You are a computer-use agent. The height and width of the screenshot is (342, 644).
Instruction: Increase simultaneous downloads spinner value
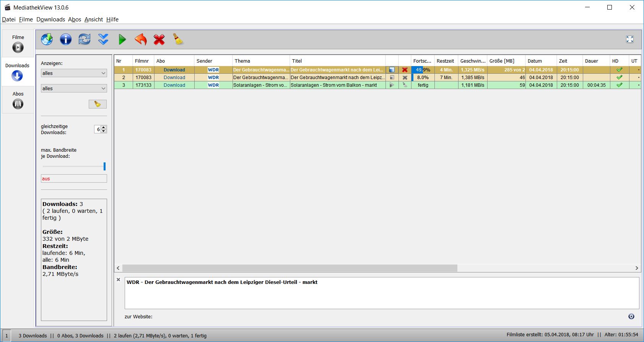click(104, 127)
